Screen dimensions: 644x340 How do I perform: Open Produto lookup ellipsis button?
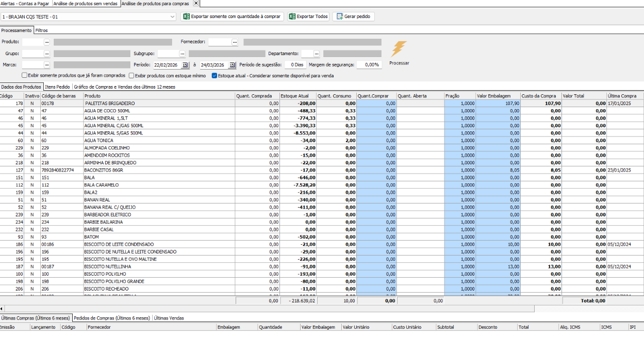click(x=47, y=42)
